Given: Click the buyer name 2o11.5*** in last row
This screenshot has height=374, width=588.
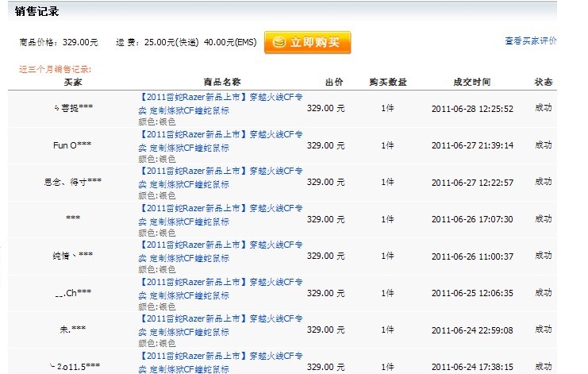Looking at the screenshot, I should pyautogui.click(x=74, y=366).
